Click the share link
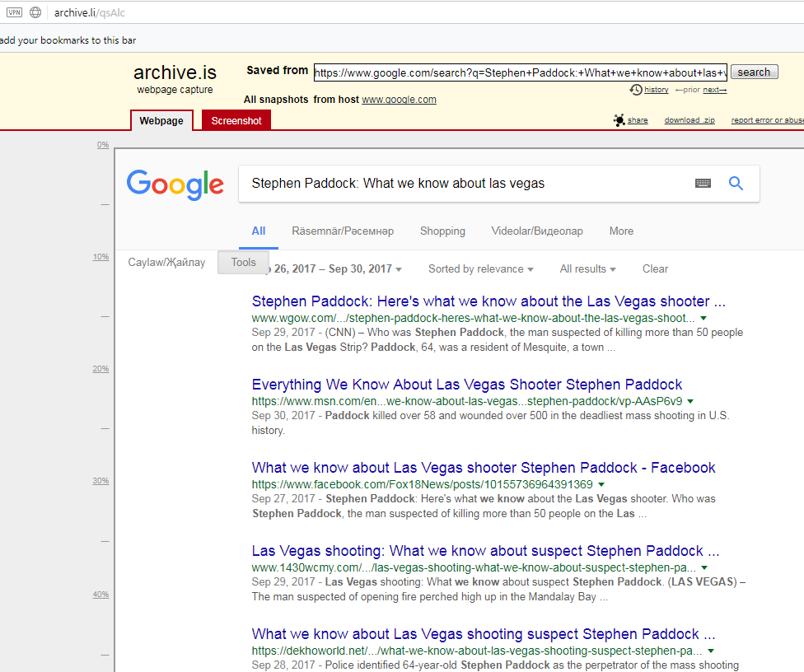 point(638,120)
